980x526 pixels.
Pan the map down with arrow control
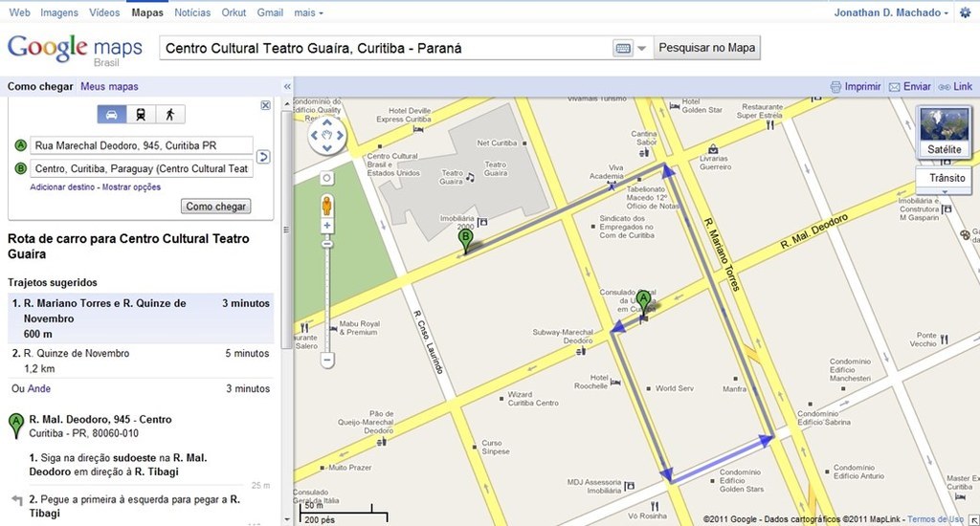(x=326, y=148)
